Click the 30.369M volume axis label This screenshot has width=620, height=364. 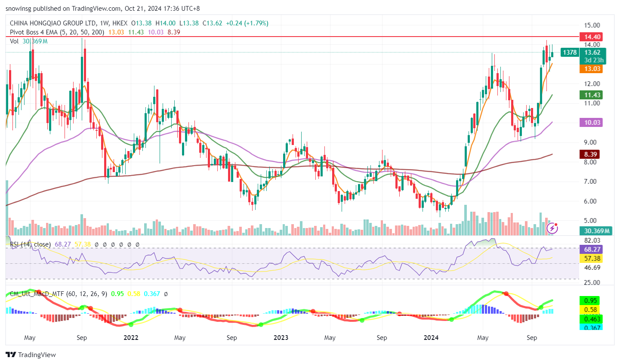pos(596,231)
